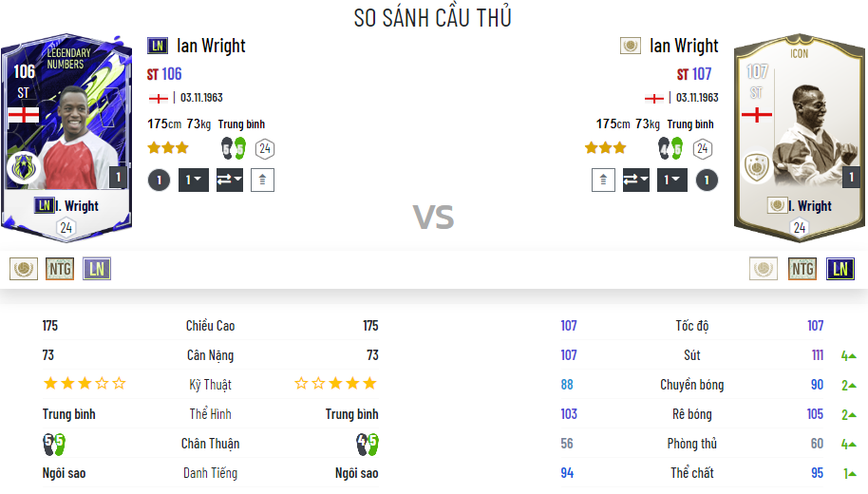The image size is (868, 494).
Task: Open left Ian Wright player name link
Action: [x=211, y=46]
